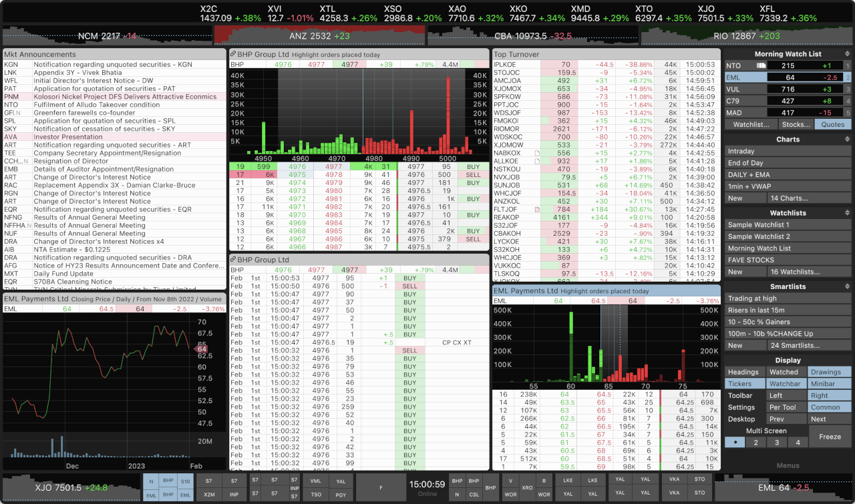Click the document icon beside NABKOX
This screenshot has height=504, width=855.
pyautogui.click(x=536, y=154)
